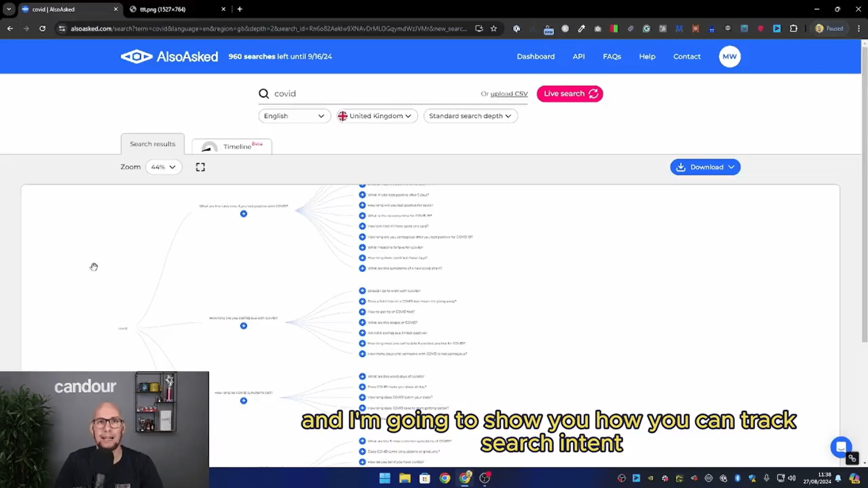
Task: Open File Explorer from the taskbar
Action: pos(405,478)
